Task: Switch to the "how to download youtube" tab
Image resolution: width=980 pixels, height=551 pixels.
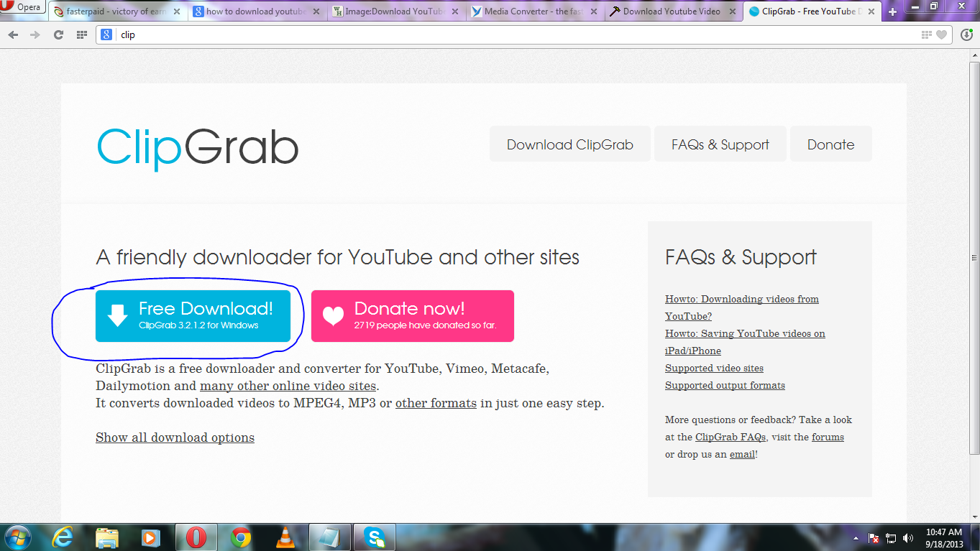Action: pyautogui.click(x=255, y=11)
